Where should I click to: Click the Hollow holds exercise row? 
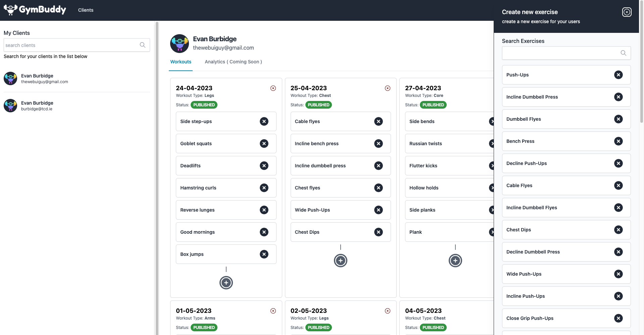click(x=449, y=188)
